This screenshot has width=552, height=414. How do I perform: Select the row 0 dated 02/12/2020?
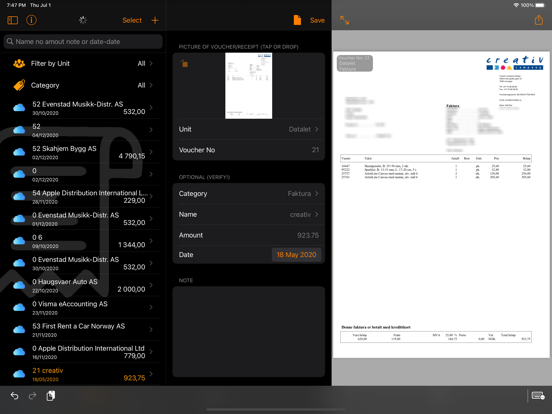(x=83, y=174)
